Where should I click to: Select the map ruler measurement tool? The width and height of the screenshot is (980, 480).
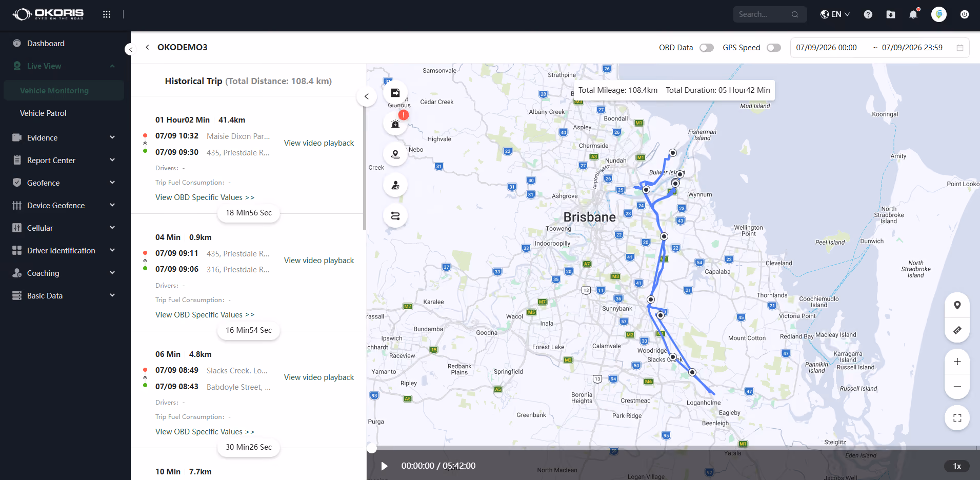957,330
